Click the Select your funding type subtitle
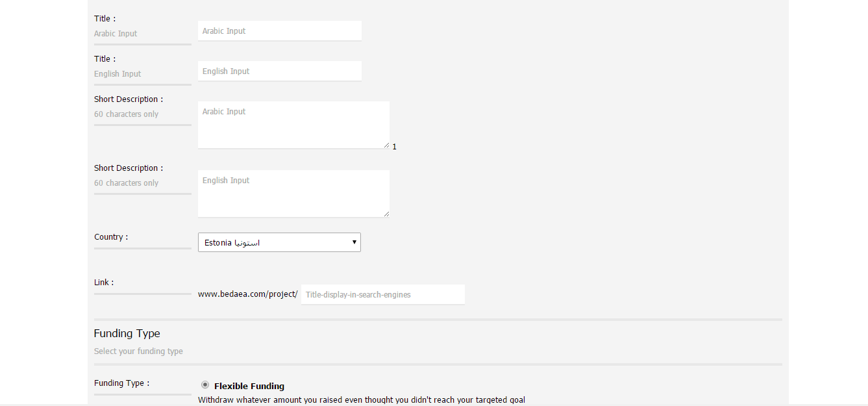The height and width of the screenshot is (406, 868). click(x=138, y=351)
